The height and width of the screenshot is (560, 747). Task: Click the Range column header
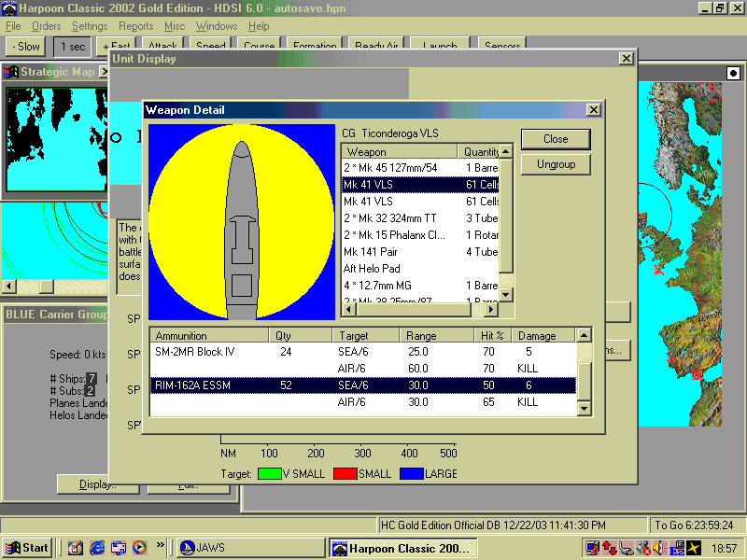(x=436, y=336)
